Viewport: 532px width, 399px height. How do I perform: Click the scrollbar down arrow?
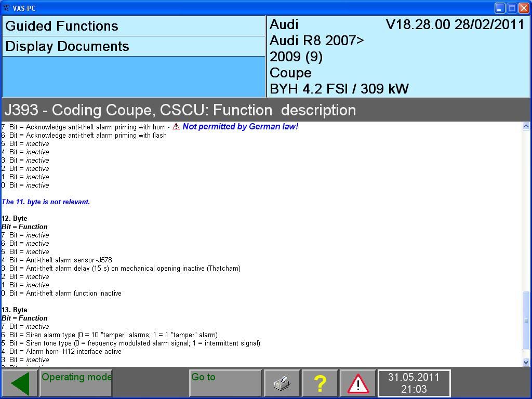[526, 362]
